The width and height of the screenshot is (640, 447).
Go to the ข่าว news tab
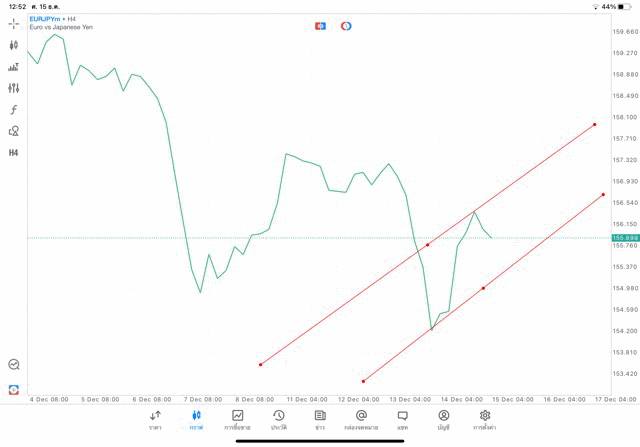320,419
